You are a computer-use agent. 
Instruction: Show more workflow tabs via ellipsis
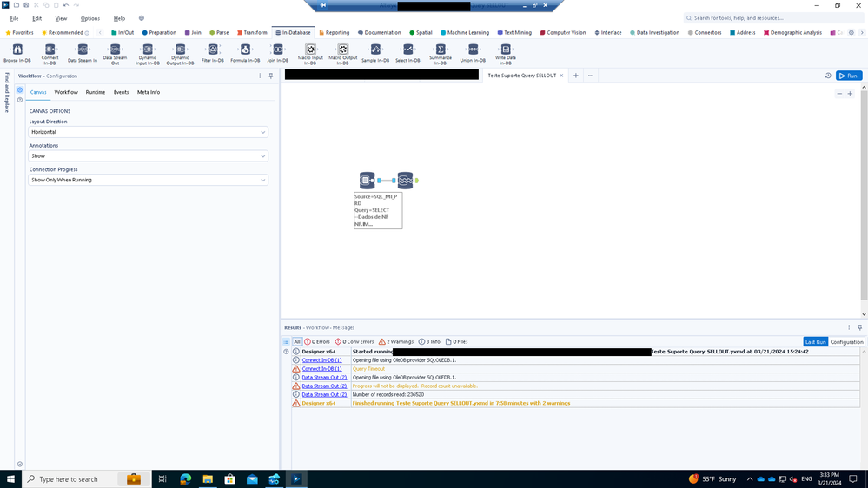[x=591, y=76]
